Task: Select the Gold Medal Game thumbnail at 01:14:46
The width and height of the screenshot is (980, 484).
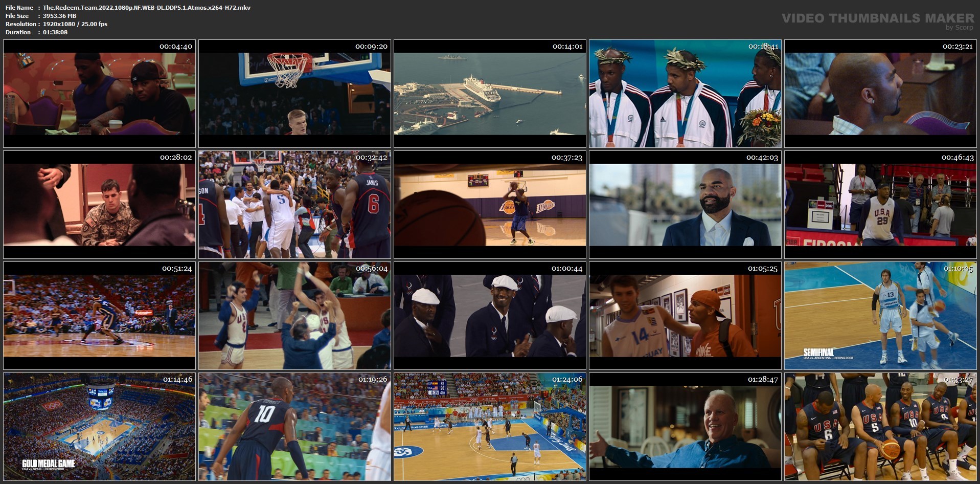Action: coord(99,427)
